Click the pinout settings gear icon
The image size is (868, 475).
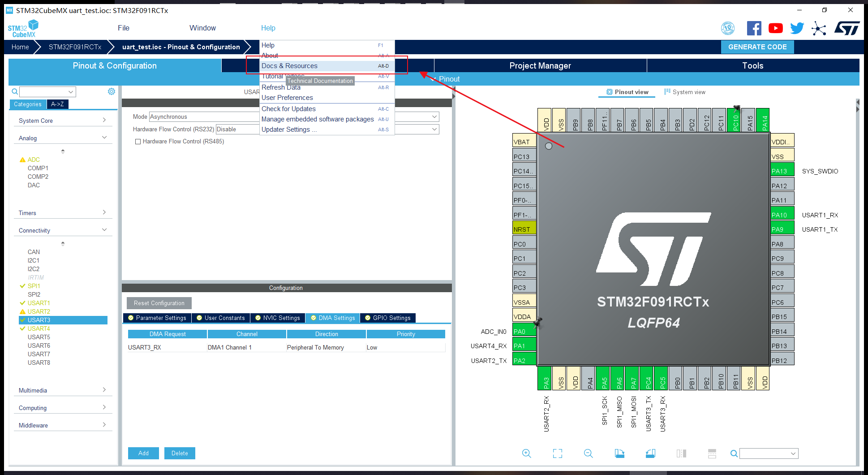click(111, 91)
